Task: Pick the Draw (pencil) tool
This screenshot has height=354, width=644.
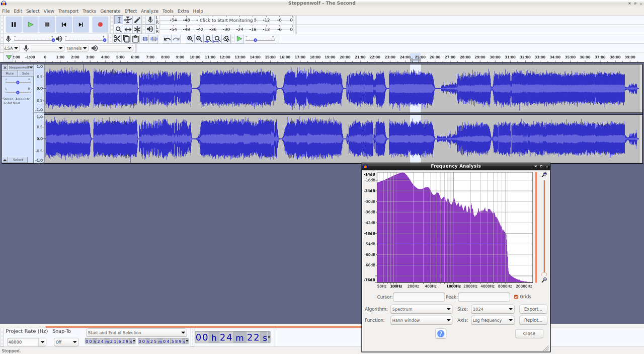Action: point(137,20)
